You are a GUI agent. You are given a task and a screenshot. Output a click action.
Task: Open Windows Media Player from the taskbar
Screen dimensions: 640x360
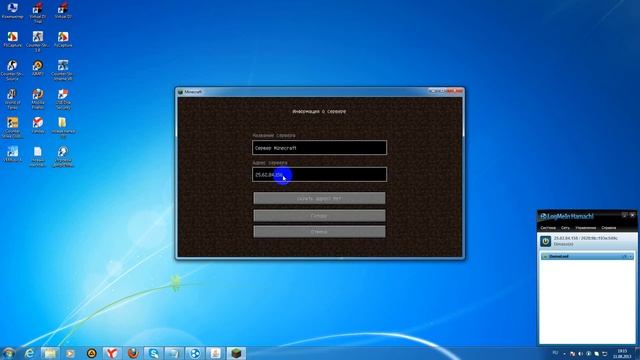click(70, 353)
